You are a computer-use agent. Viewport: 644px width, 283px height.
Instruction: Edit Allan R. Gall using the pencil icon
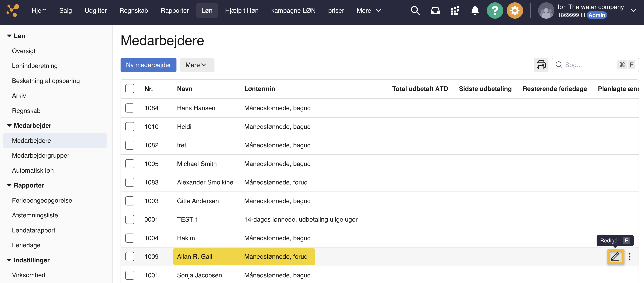pos(616,257)
